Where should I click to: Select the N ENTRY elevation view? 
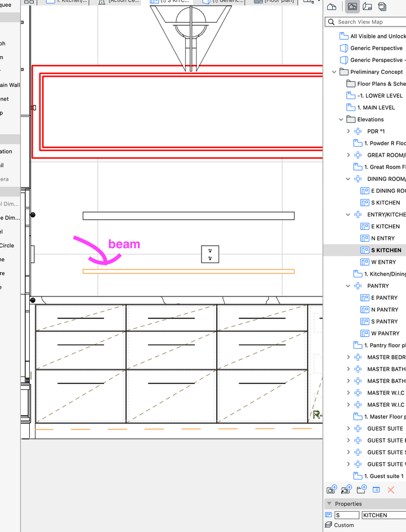[x=377, y=238]
